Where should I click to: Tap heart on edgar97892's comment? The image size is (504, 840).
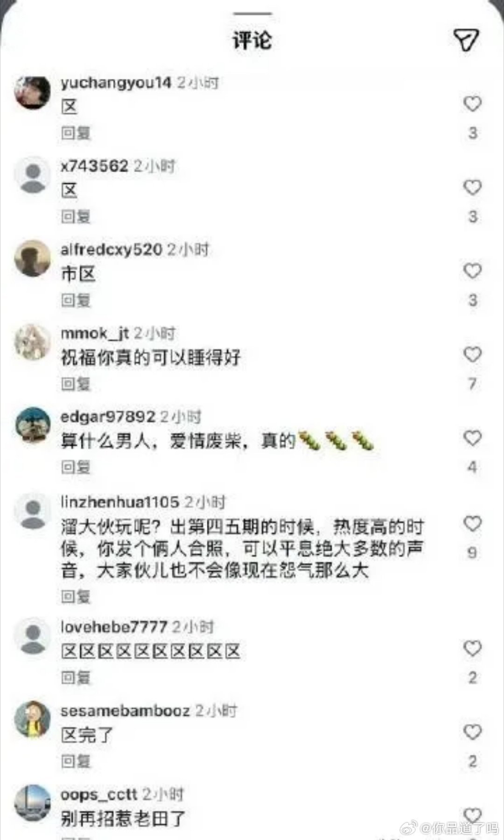click(472, 438)
